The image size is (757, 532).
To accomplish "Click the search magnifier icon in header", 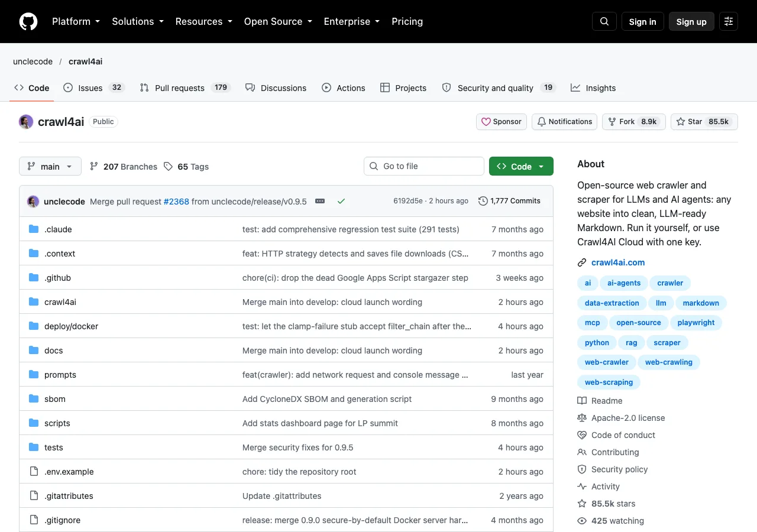I will pos(604,21).
